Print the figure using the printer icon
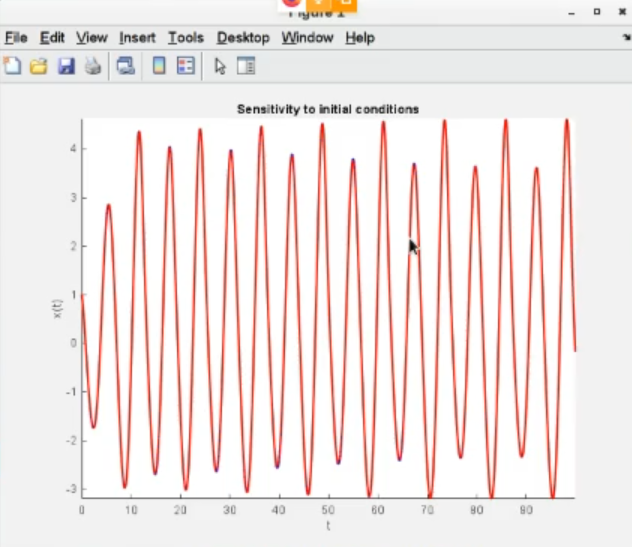 (92, 67)
